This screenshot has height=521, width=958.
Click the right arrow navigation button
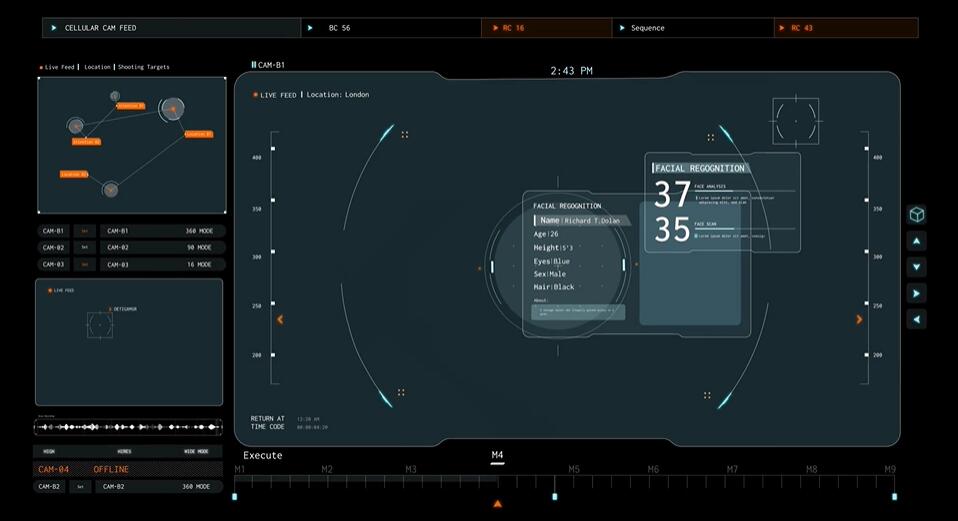click(916, 293)
